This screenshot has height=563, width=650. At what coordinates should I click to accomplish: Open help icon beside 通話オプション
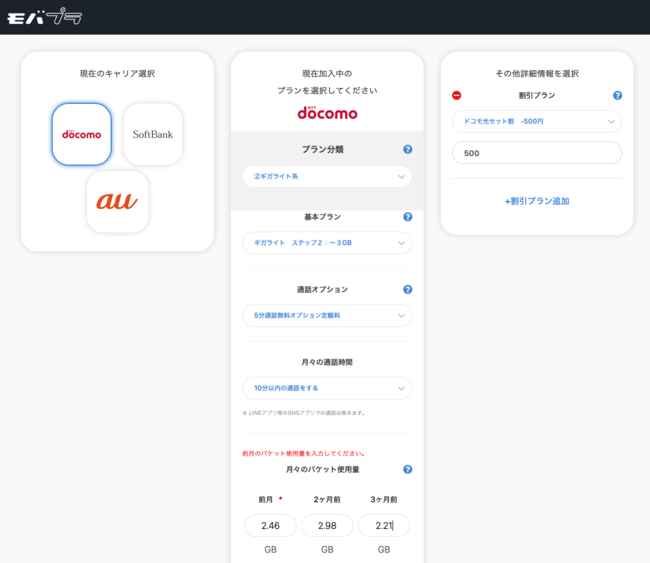pos(407,290)
